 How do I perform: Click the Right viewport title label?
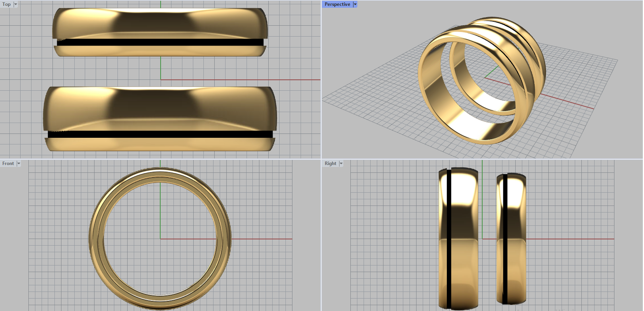pyautogui.click(x=330, y=164)
